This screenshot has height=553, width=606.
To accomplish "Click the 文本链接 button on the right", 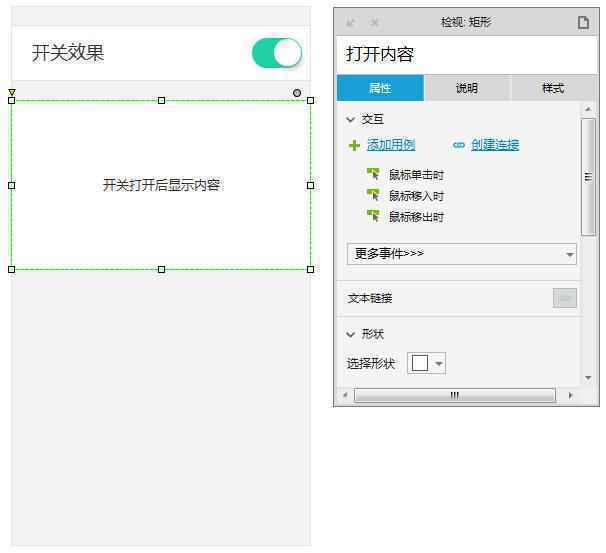I will pyautogui.click(x=565, y=298).
